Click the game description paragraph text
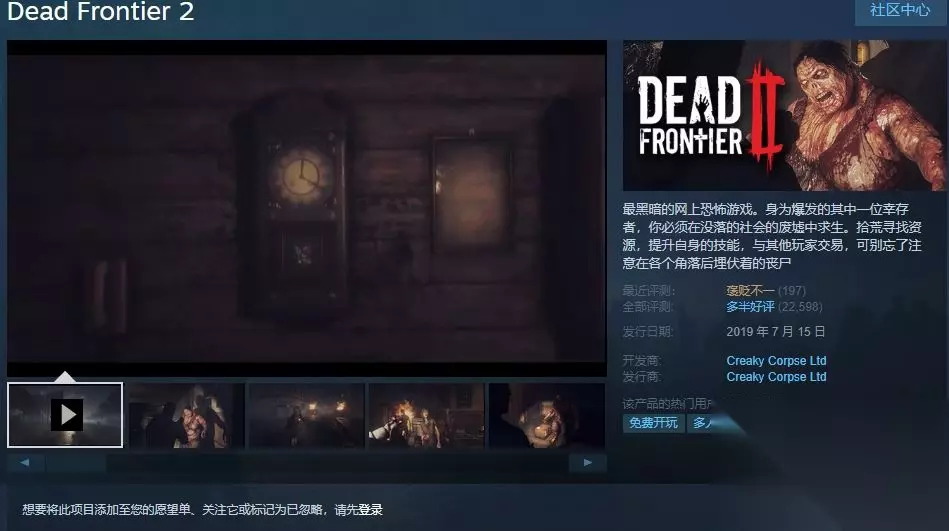This screenshot has width=949, height=531. [x=772, y=236]
